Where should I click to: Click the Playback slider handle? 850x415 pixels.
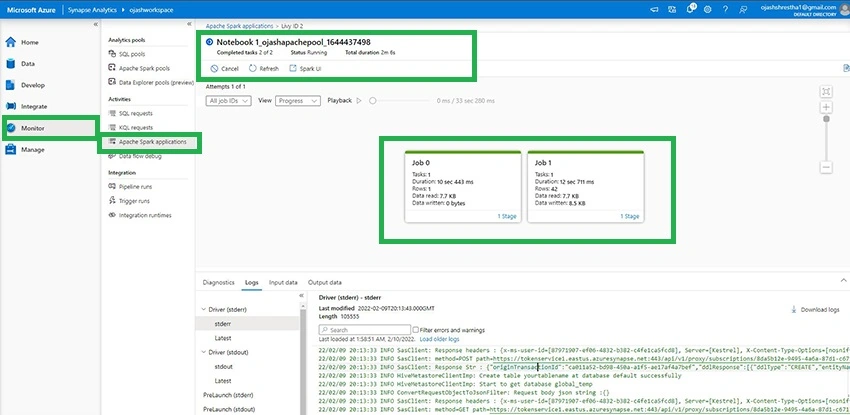pyautogui.click(x=372, y=101)
